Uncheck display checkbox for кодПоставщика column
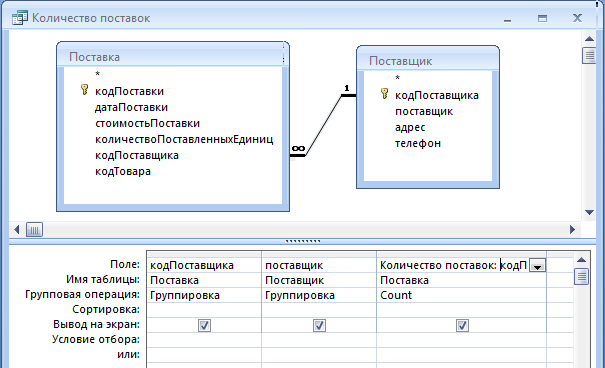This screenshot has width=605, height=368. tap(204, 325)
